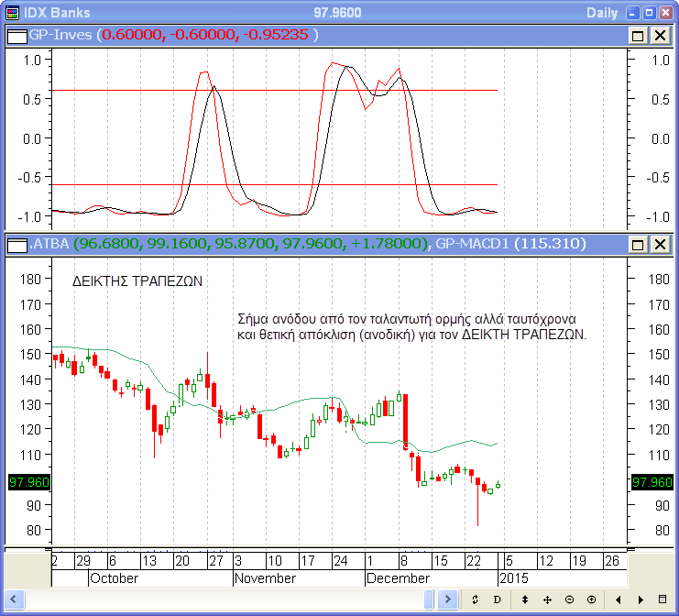
Task: Click the November month label
Action: click(x=265, y=578)
